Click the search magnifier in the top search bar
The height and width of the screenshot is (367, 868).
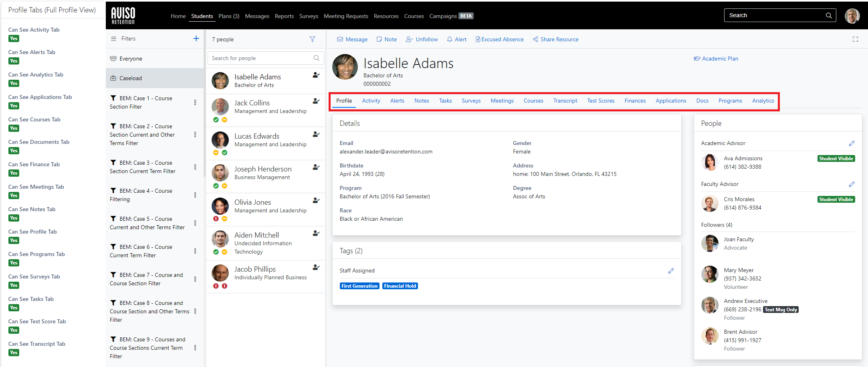point(829,15)
